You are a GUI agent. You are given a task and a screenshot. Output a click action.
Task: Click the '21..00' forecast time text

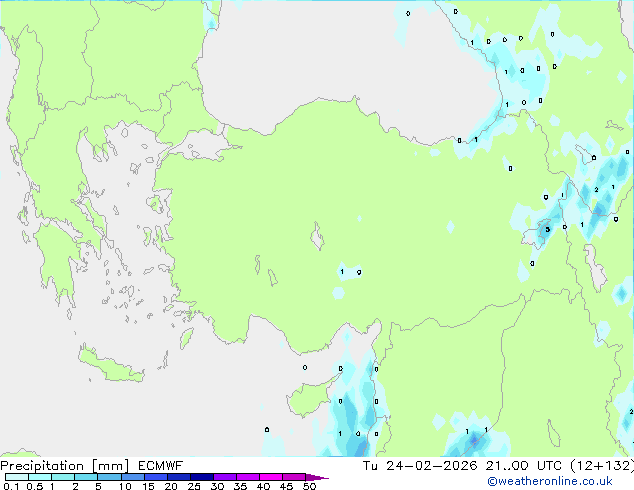point(507,466)
